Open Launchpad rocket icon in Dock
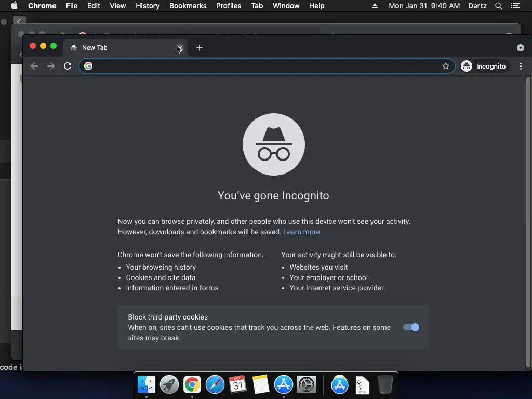This screenshot has width=532, height=399. click(169, 384)
